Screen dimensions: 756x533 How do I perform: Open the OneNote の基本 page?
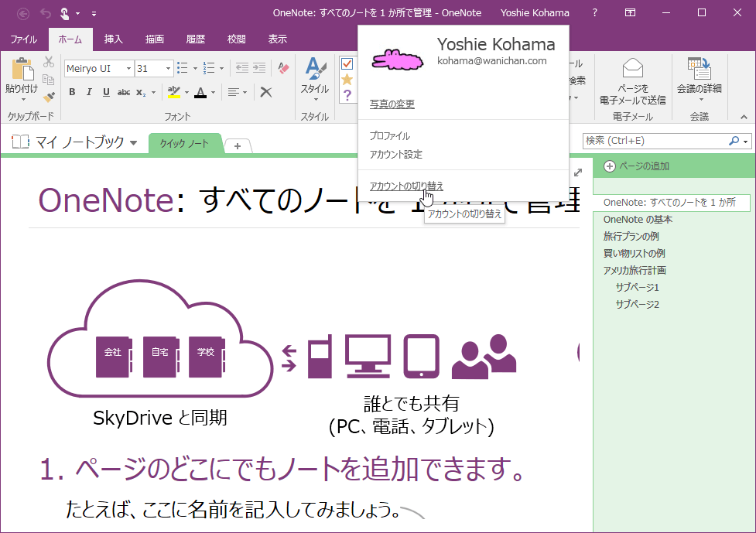click(x=638, y=219)
